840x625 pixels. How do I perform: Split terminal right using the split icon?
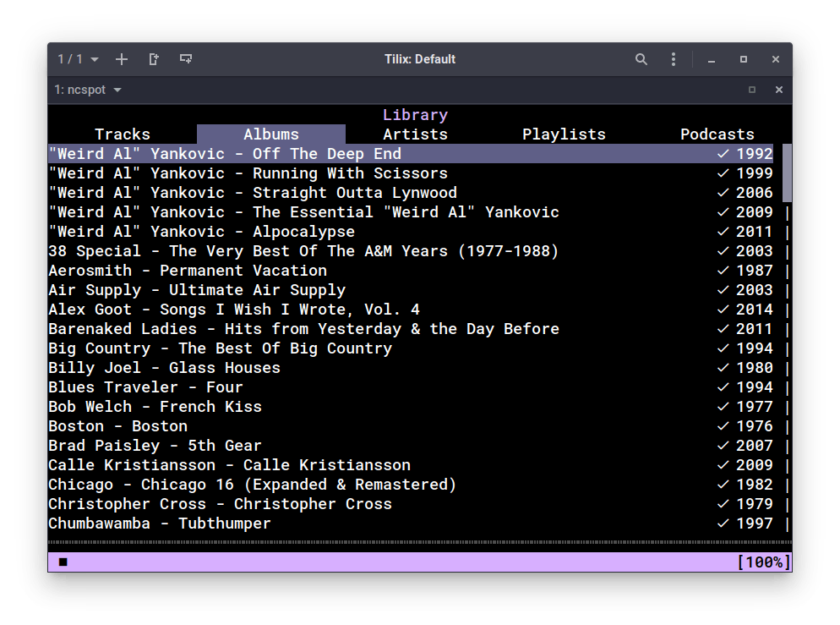[154, 59]
